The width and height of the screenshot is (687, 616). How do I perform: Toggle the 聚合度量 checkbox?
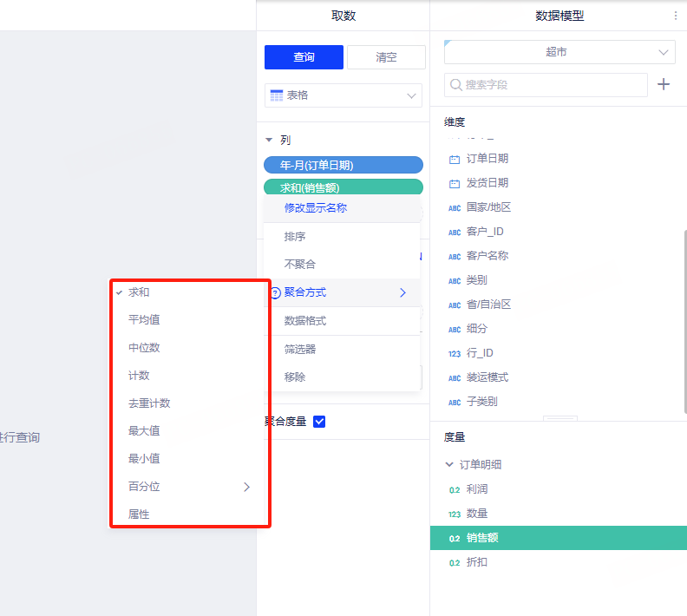click(319, 422)
